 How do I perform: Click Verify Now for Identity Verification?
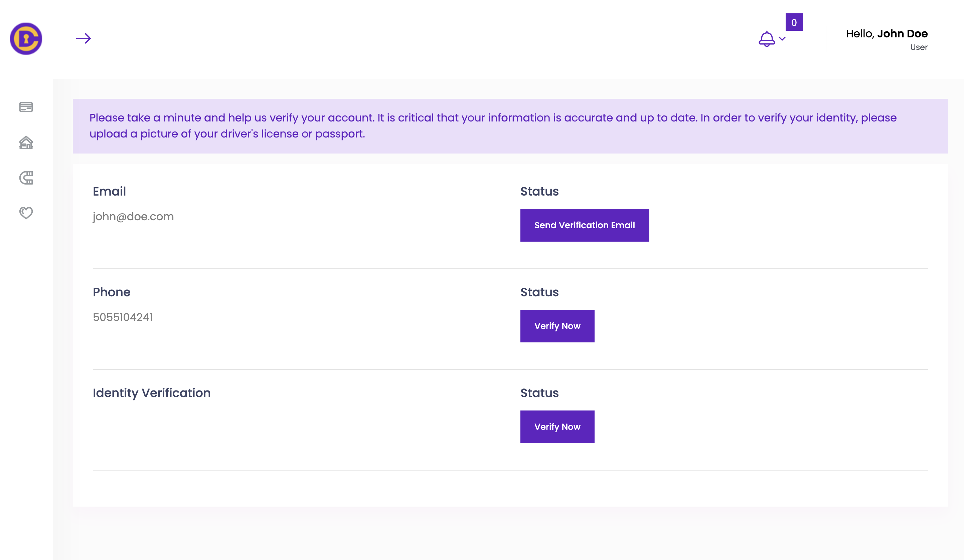(557, 427)
